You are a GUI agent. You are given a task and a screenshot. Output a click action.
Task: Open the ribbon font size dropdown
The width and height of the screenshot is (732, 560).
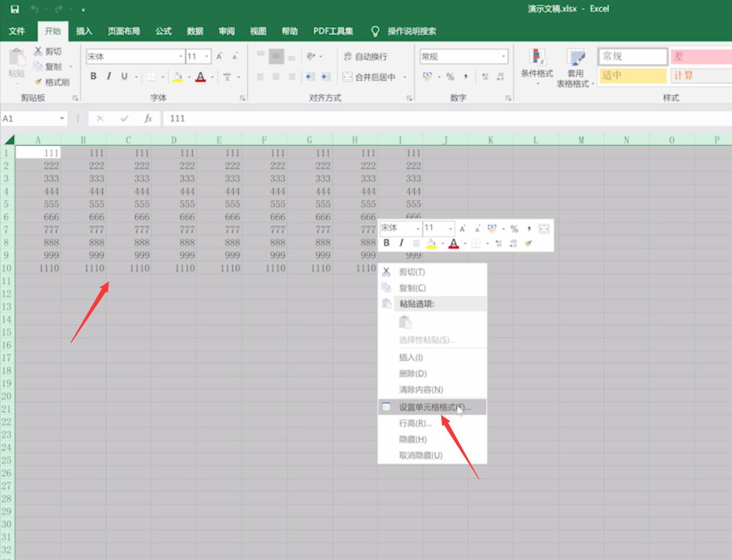click(207, 57)
